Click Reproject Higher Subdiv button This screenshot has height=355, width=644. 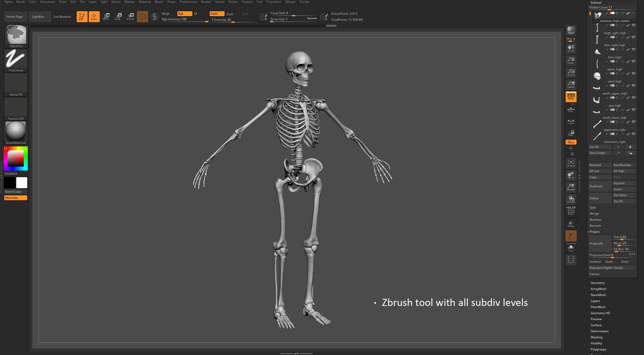coord(612,268)
